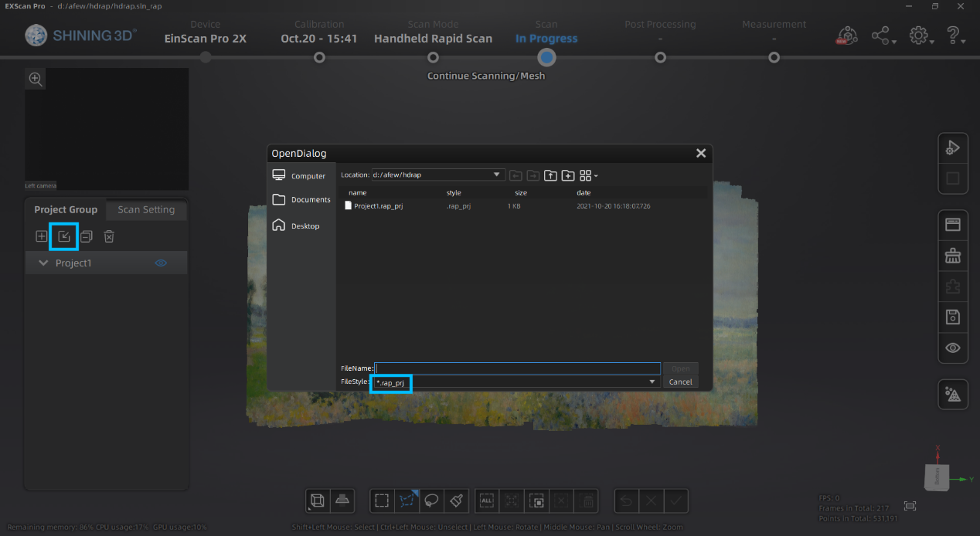Screen dimensions: 980x536
Task: Select Documents in dialog sidebar
Action: click(x=301, y=199)
